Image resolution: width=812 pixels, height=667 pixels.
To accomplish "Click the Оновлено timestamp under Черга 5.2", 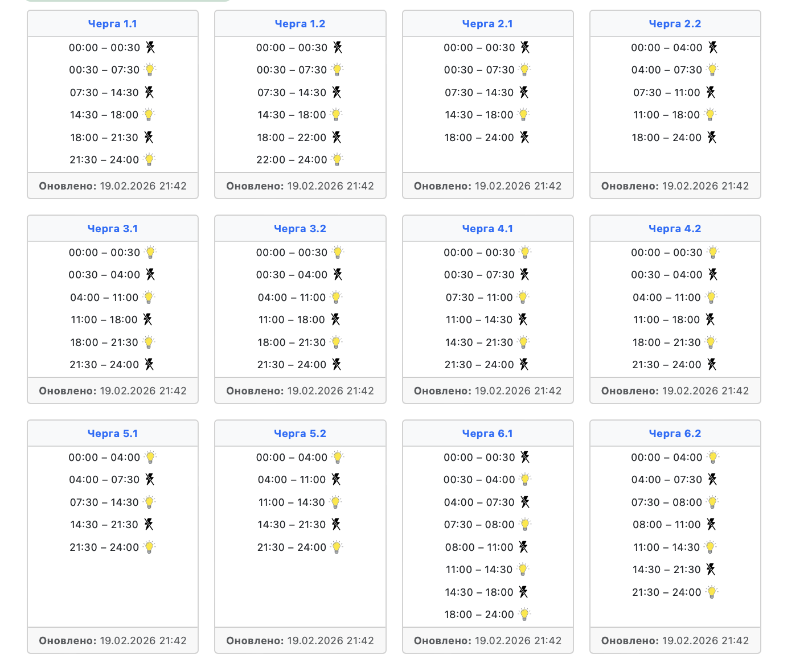I will pos(300,641).
